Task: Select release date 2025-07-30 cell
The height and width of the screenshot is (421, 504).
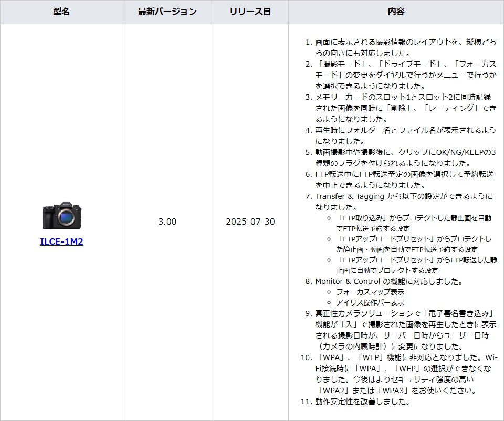Action: pos(250,222)
